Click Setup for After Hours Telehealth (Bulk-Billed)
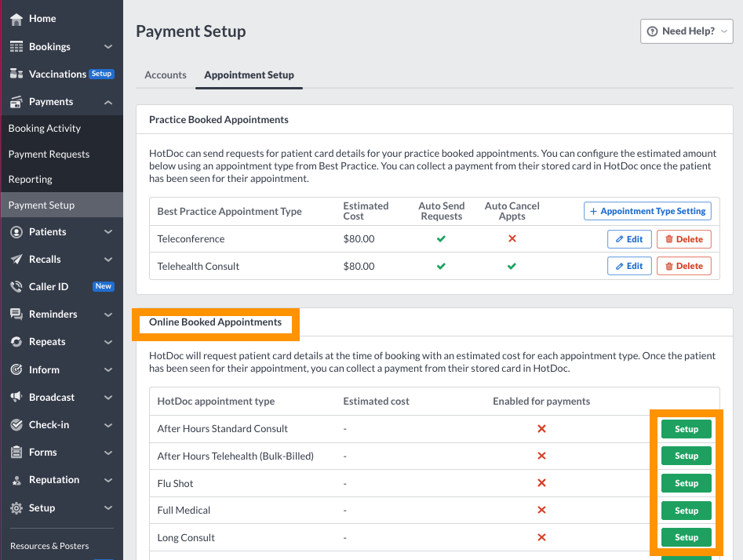743x560 pixels. point(687,456)
